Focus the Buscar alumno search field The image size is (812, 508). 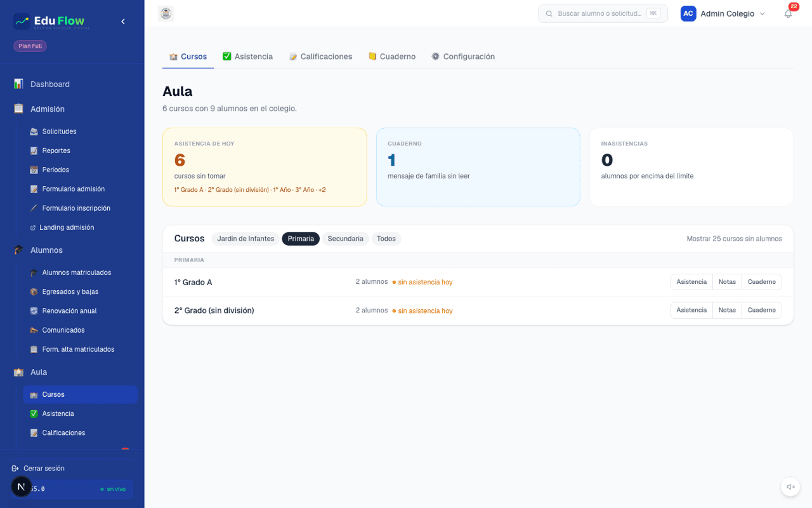click(603, 13)
